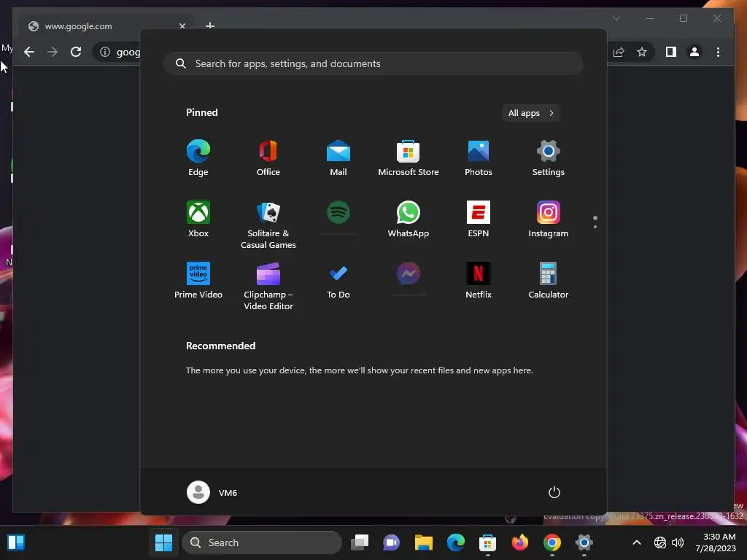Launch Prime Video
The image size is (747, 560).
coord(198,281)
